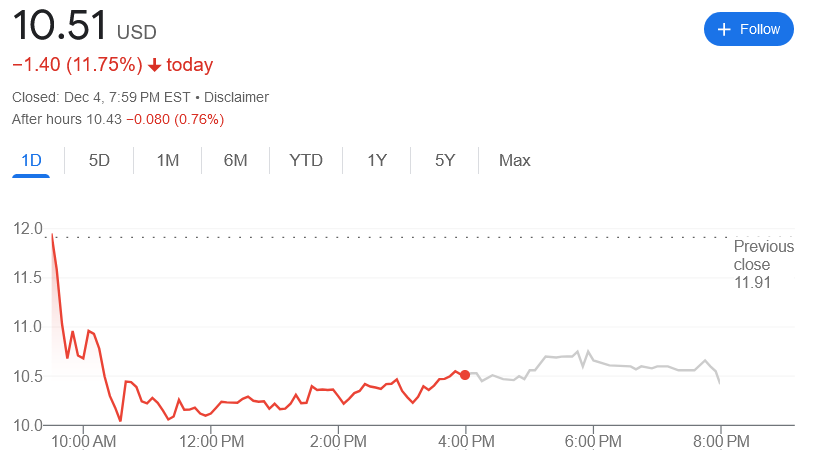Viewport: 816px width, 457px height.
Task: Click the red down arrow near today
Action: click(x=155, y=65)
